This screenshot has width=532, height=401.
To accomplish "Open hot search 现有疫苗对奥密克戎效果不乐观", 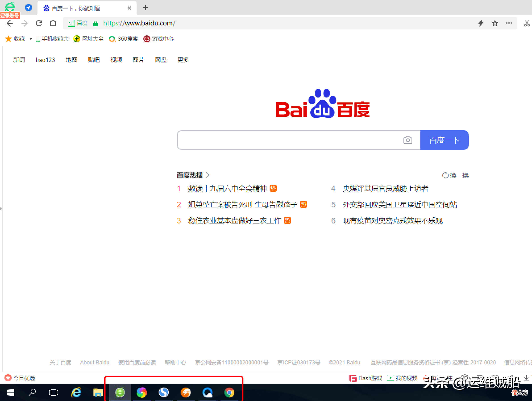I will [393, 221].
